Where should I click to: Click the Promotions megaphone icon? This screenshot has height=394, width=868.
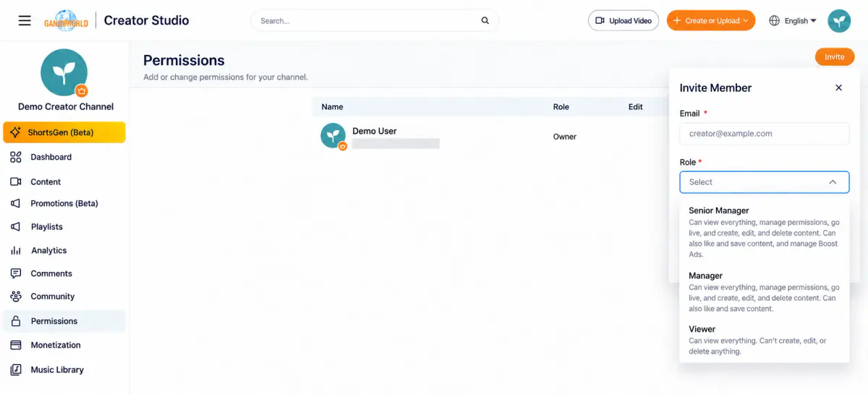click(16, 203)
